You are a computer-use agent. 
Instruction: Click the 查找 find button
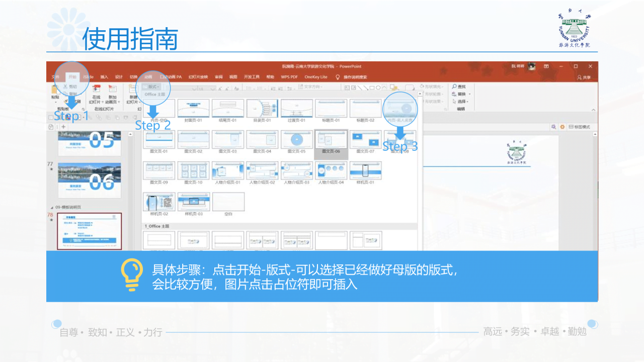pyautogui.click(x=459, y=86)
